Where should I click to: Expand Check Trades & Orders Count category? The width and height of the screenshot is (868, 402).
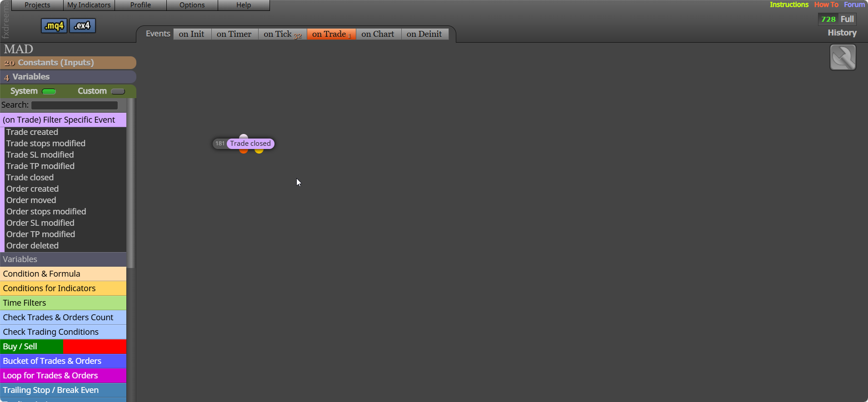pyautogui.click(x=63, y=318)
